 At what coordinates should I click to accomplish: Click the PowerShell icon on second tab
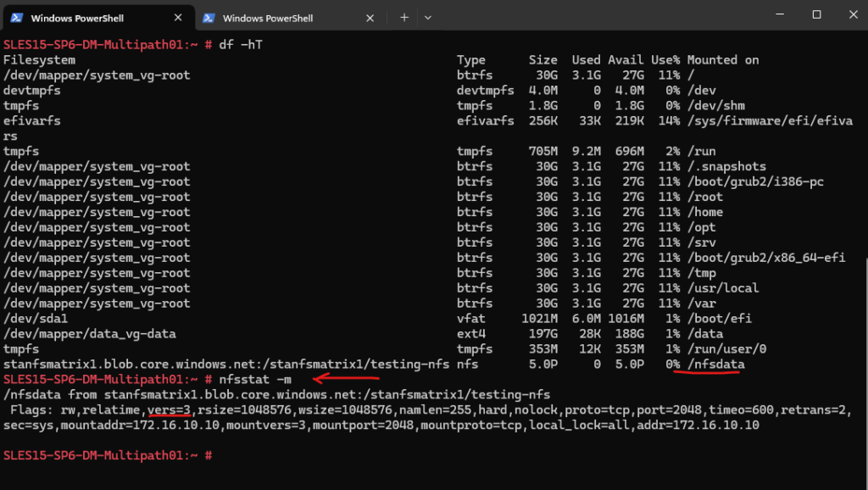(209, 18)
